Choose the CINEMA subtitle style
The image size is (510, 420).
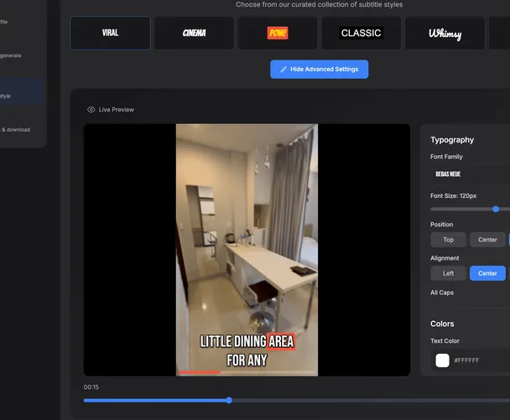(194, 33)
